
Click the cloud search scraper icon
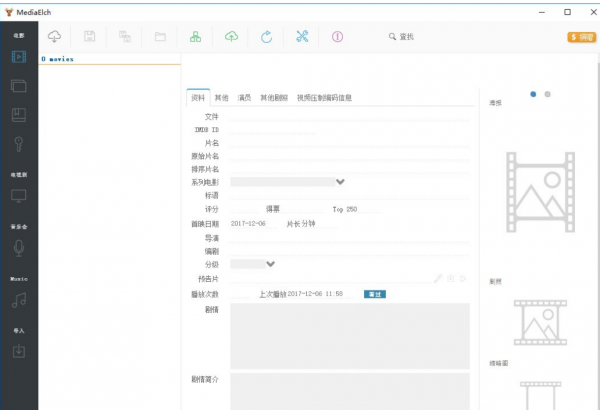click(x=54, y=37)
